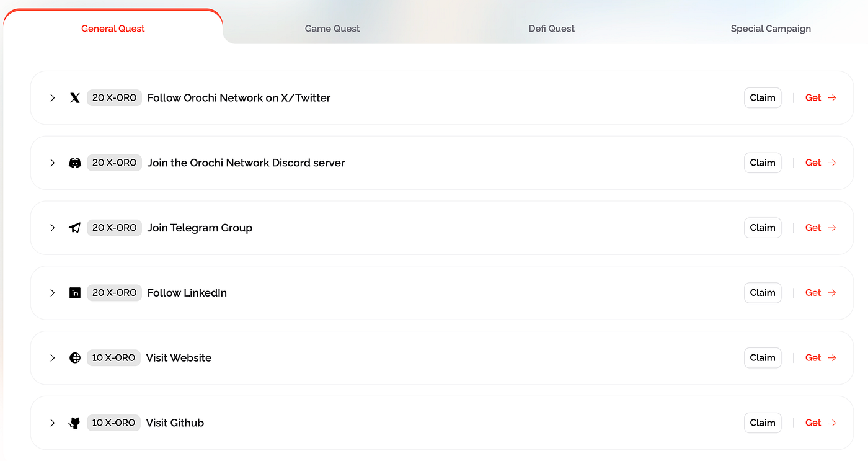Click the "Follow LinkedIn" title
Image resolution: width=868 pixels, height=461 pixels.
[187, 293]
